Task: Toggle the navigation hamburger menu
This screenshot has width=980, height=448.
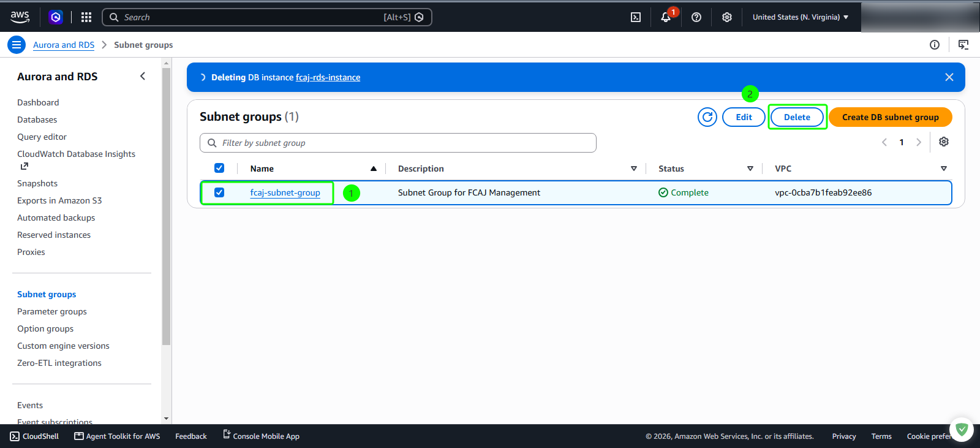Action: pyautogui.click(x=17, y=45)
